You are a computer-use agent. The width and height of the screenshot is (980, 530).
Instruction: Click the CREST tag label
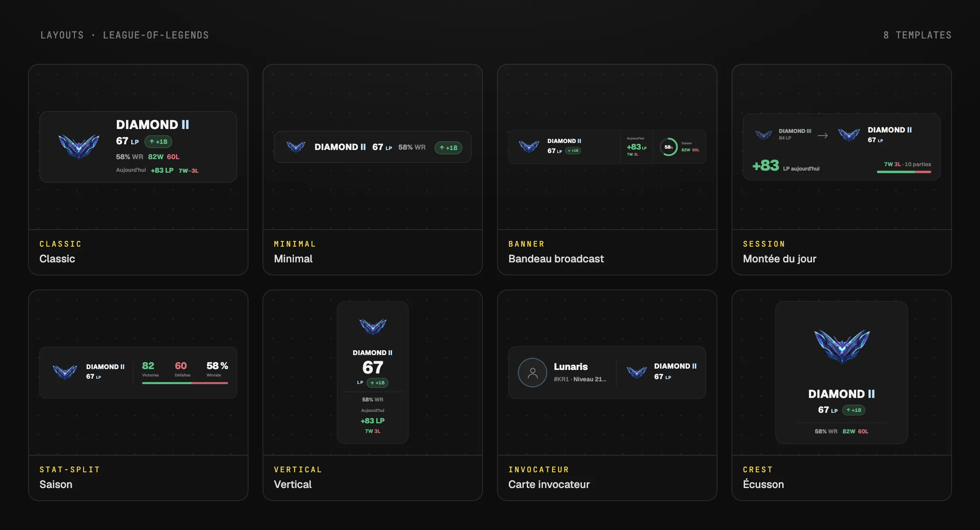758,470
